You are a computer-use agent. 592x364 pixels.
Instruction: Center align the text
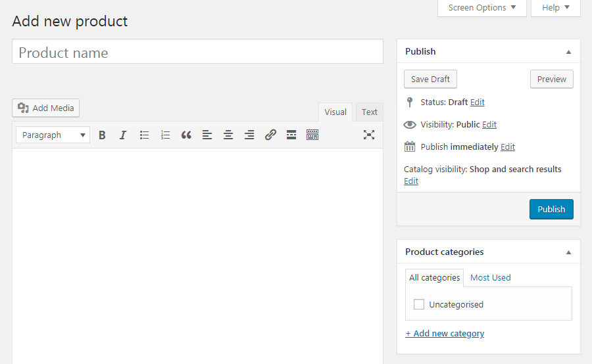(x=228, y=135)
